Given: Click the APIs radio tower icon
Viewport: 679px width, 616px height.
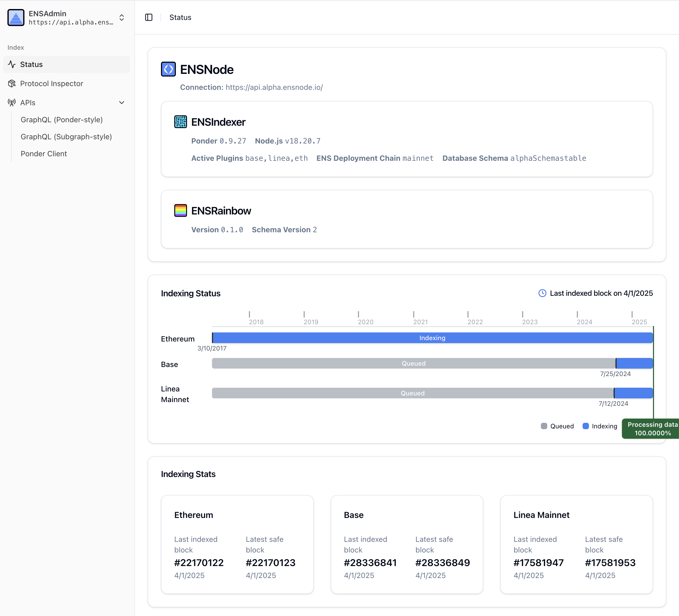Looking at the screenshot, I should click(12, 103).
